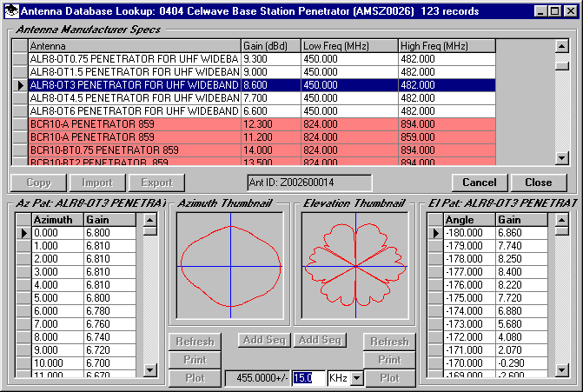Click the Gain (dBd) column header
This screenshot has width=583, height=392.
coord(271,46)
